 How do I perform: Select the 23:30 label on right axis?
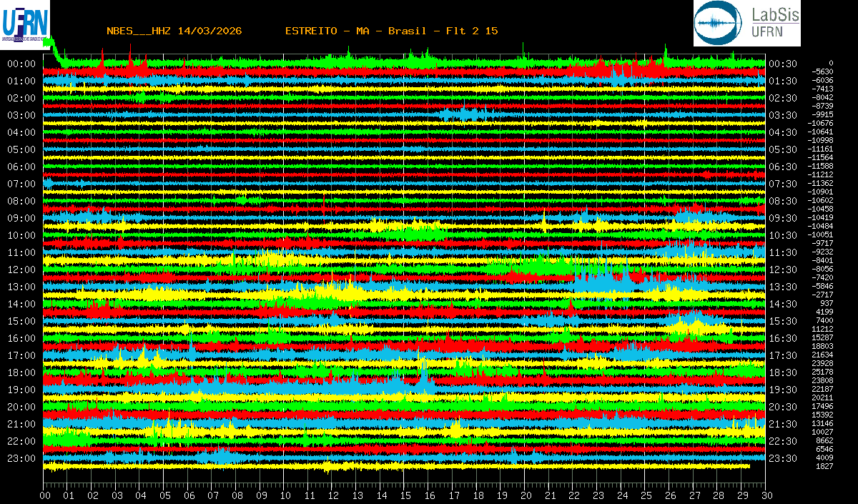click(x=782, y=458)
